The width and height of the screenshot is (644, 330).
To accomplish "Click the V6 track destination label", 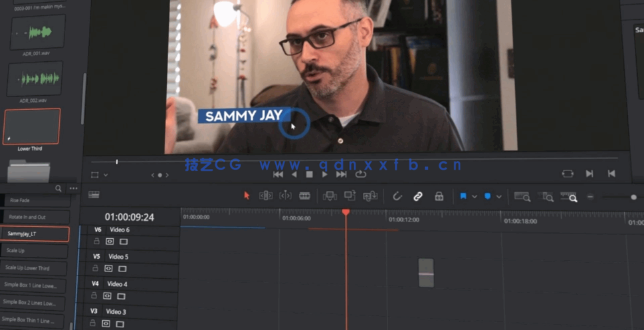I will (98, 230).
